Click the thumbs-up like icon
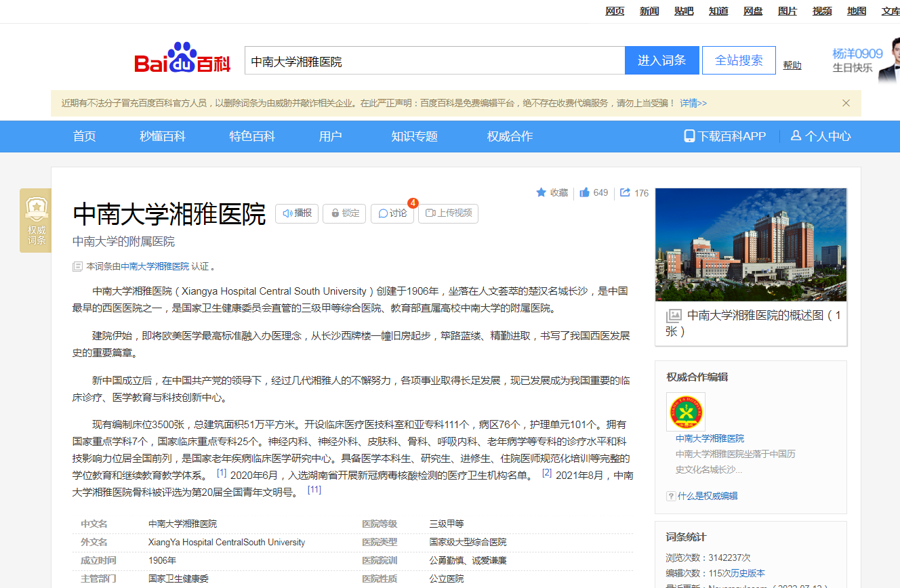Image resolution: width=900 pixels, height=588 pixels. click(584, 192)
